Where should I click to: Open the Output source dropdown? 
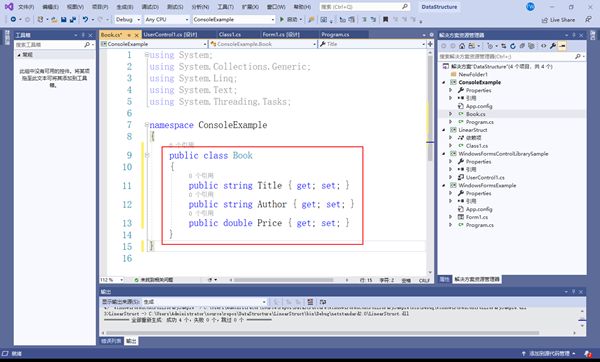[204, 302]
